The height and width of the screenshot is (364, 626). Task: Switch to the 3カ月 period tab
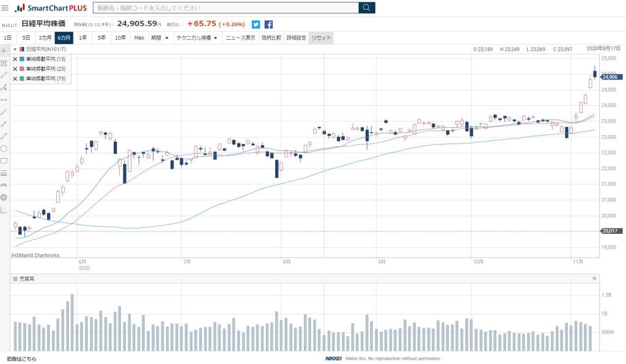[x=45, y=38]
